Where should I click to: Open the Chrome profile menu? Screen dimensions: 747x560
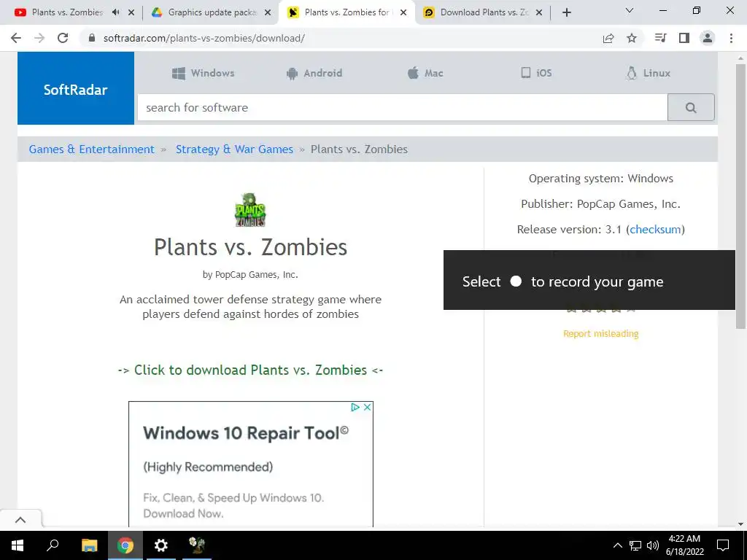click(x=708, y=38)
